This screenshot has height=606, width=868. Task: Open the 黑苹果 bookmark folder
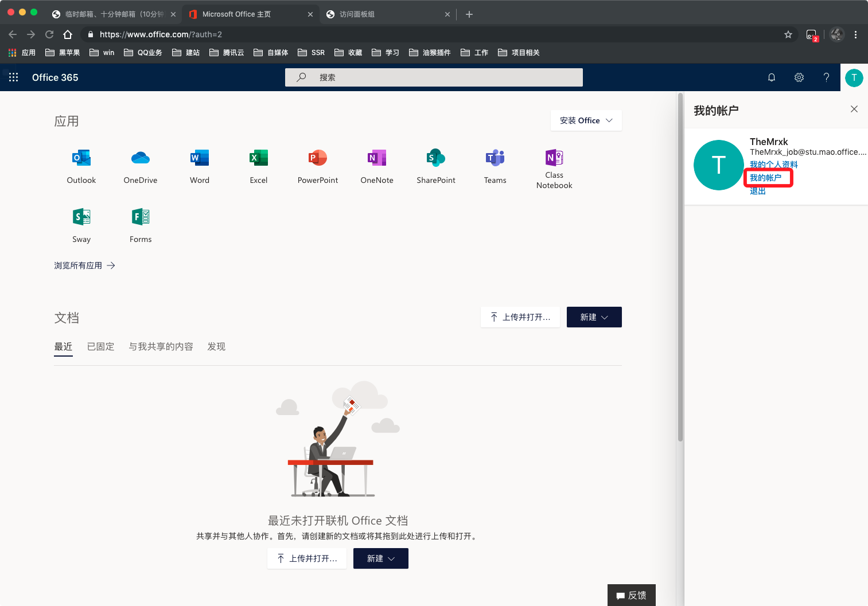pos(63,53)
